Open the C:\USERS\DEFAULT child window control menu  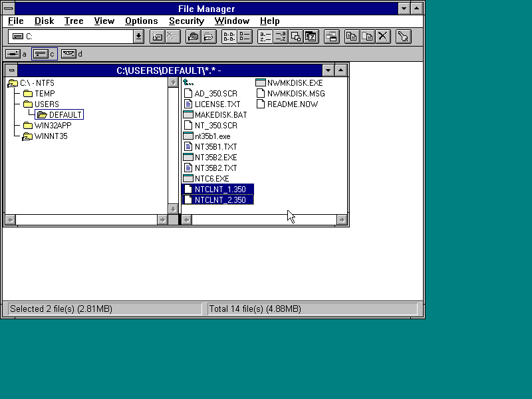(11, 70)
